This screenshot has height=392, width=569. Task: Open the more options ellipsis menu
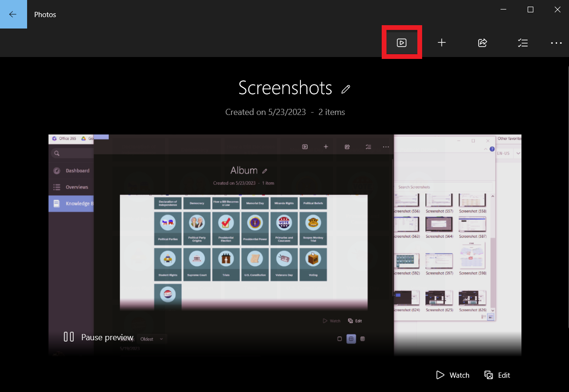(556, 43)
